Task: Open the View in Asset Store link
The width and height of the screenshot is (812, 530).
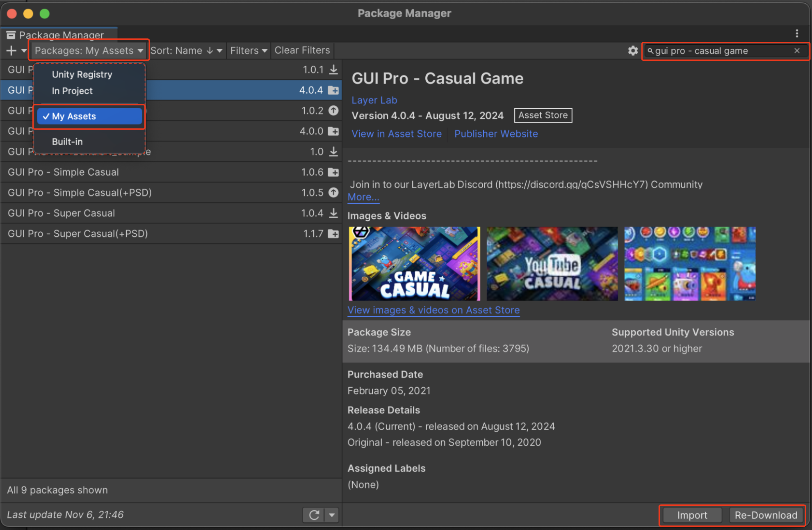Action: pyautogui.click(x=397, y=134)
